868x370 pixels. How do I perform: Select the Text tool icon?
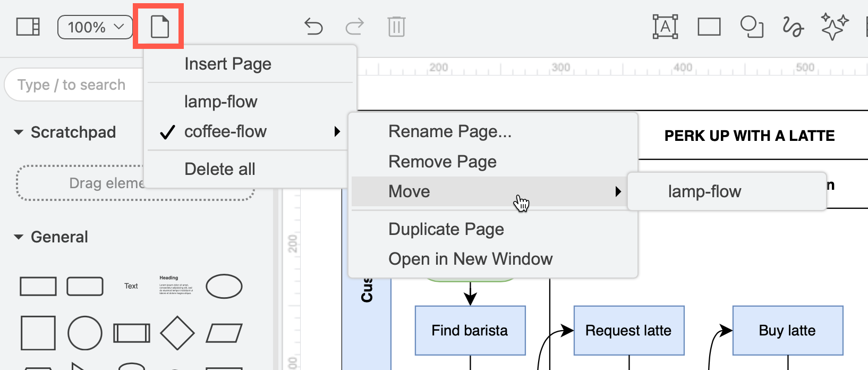[x=665, y=26]
